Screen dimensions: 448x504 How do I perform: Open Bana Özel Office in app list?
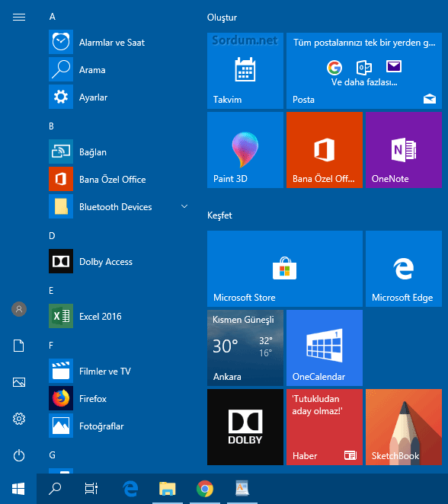61,179
